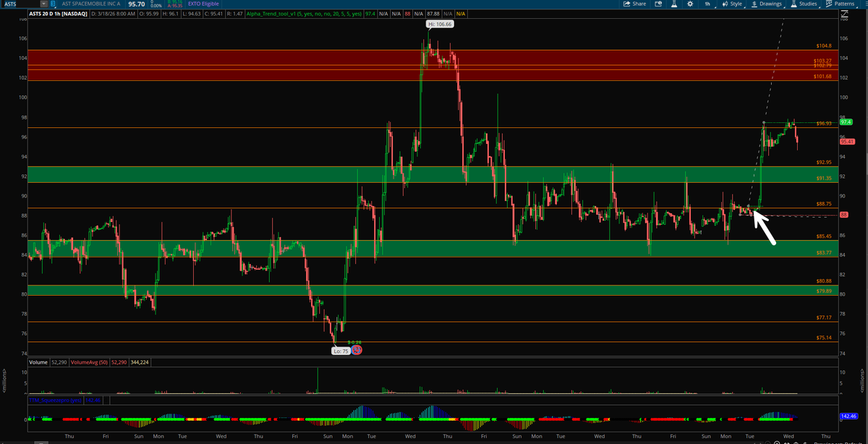Image resolution: width=868 pixels, height=444 pixels.
Task: Click the 75.14 price level label
Action: [824, 337]
